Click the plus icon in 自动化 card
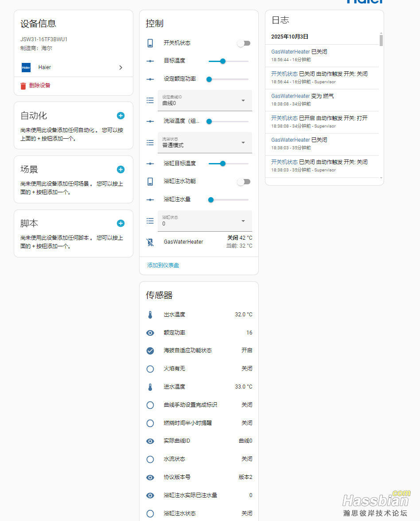 (x=121, y=116)
